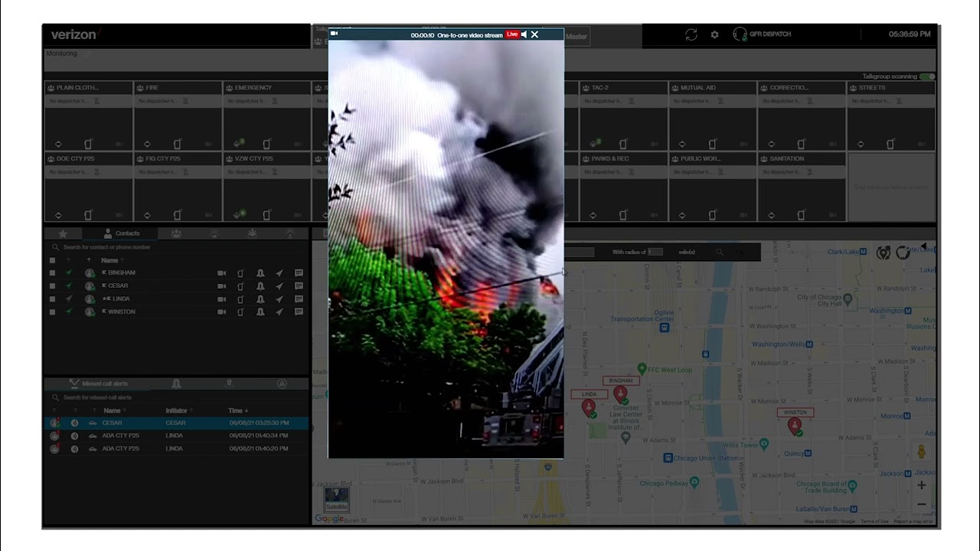This screenshot has width=980, height=551.
Task: Close the one-to-one video stream popup
Action: click(534, 34)
